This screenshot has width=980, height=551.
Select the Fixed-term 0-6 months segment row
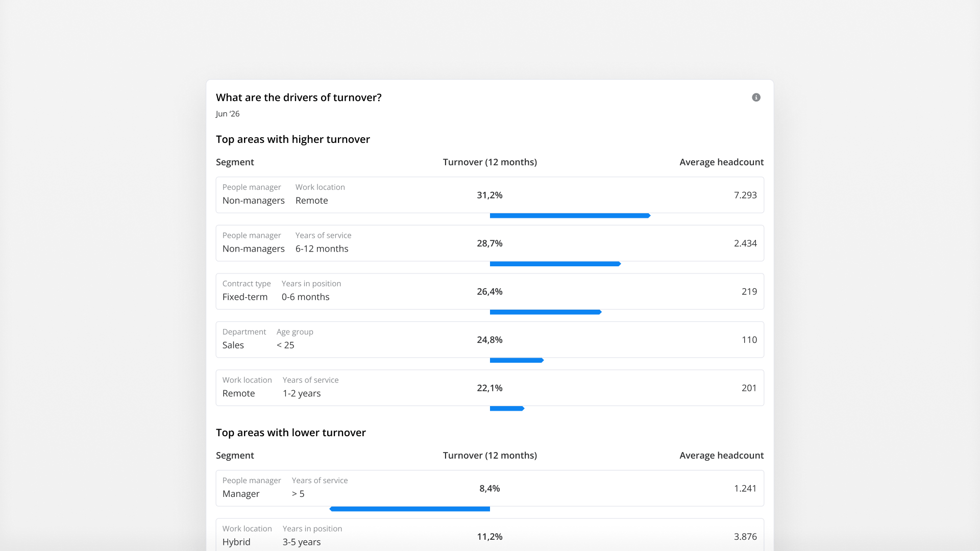click(490, 291)
